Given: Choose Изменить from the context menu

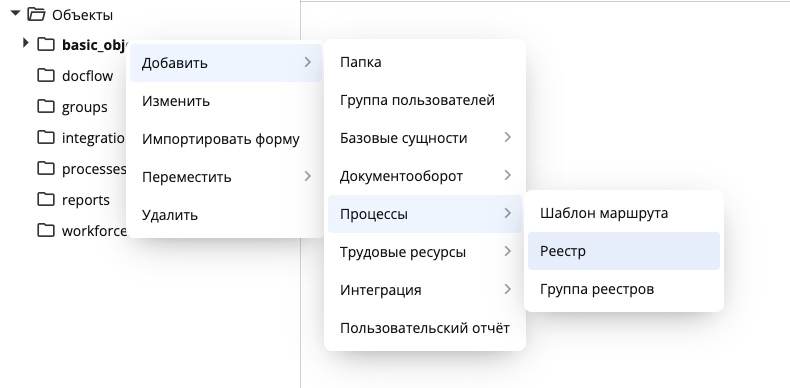Looking at the screenshot, I should (226, 101).
